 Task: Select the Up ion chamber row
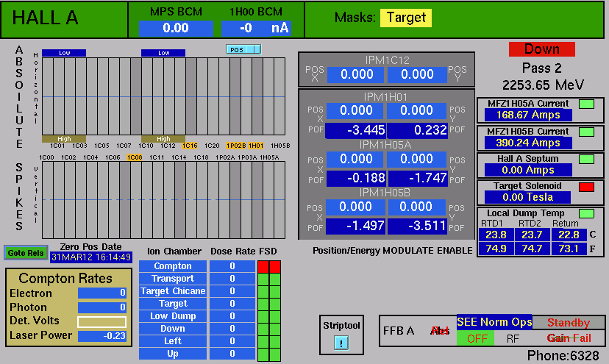click(173, 354)
